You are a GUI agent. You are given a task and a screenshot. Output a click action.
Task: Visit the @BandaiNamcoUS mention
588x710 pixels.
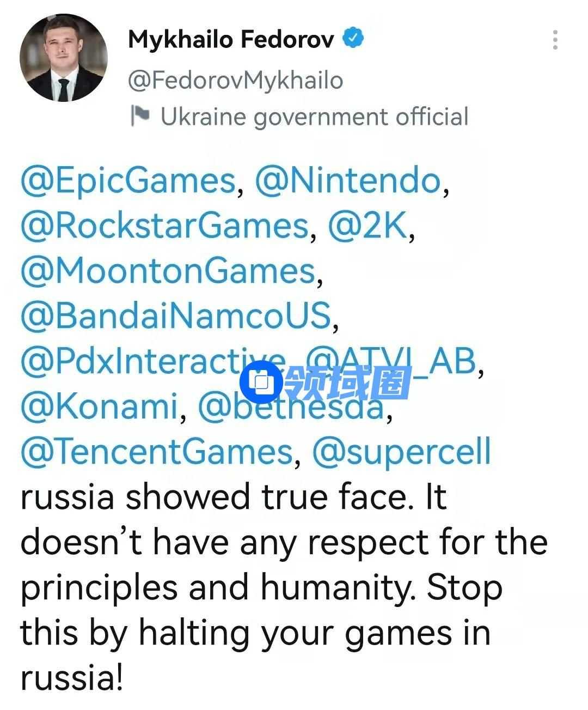(x=176, y=316)
